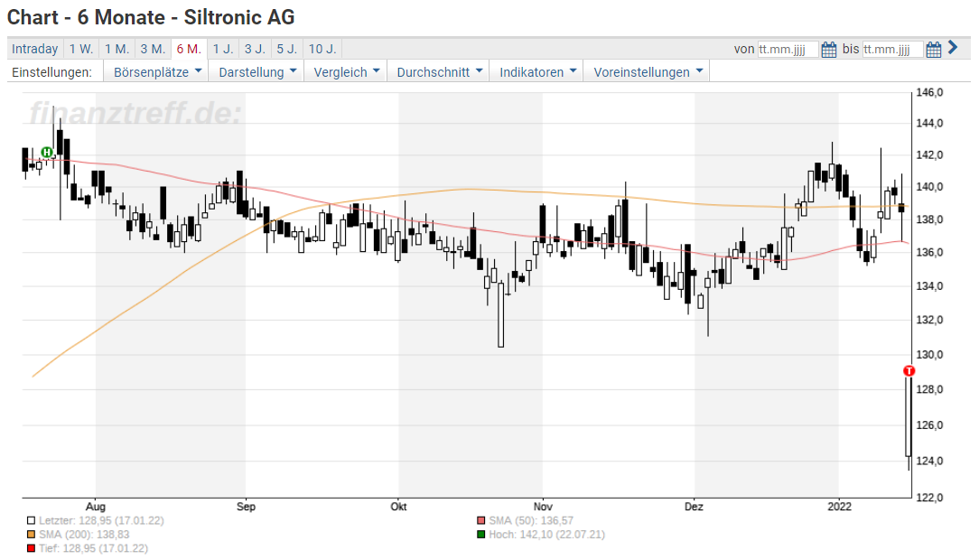Switch to the Intraday tab

click(35, 49)
